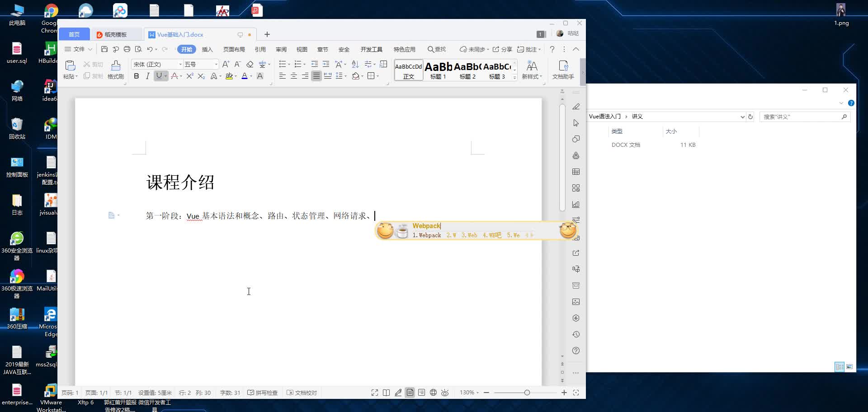The width and height of the screenshot is (868, 412).
Task: Toggle Subscript formatting
Action: pyautogui.click(x=201, y=76)
